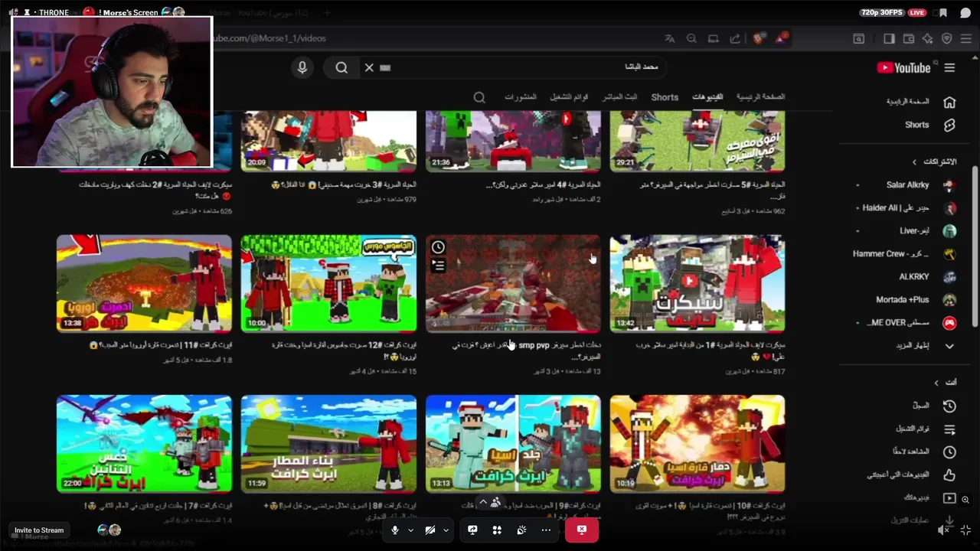The height and width of the screenshot is (551, 980).
Task: Expand show more subscriptions chevron
Action: click(949, 346)
